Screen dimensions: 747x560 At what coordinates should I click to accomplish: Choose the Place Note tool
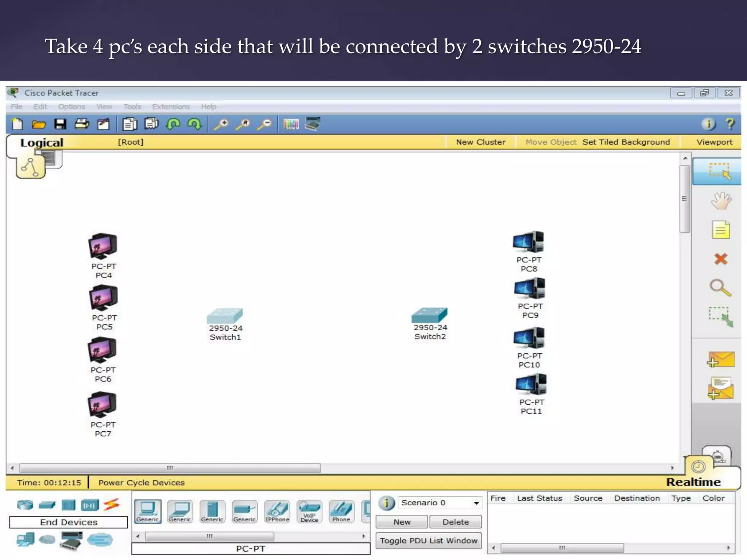(720, 230)
